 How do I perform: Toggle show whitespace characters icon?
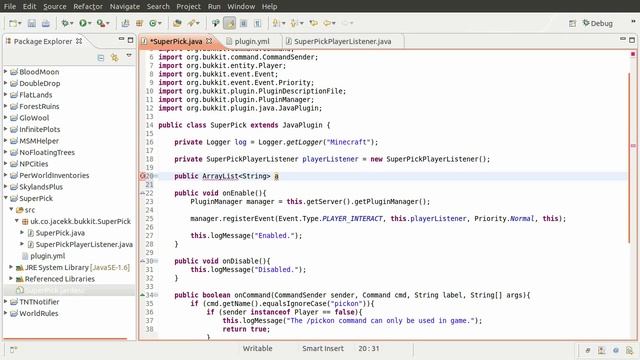click(258, 23)
